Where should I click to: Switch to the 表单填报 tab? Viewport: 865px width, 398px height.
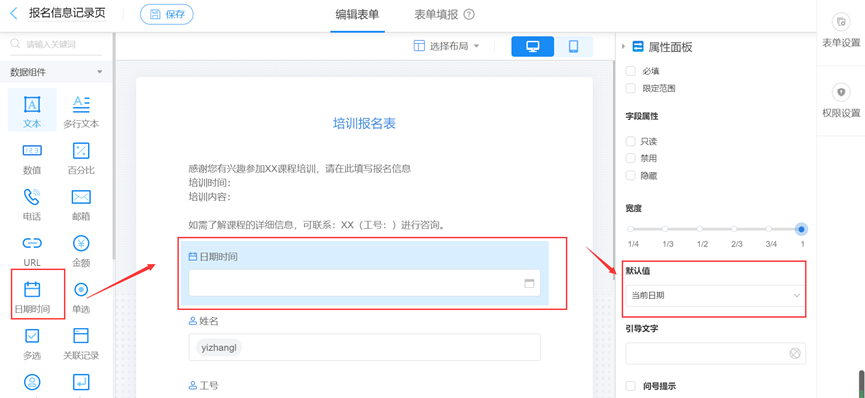pos(436,15)
